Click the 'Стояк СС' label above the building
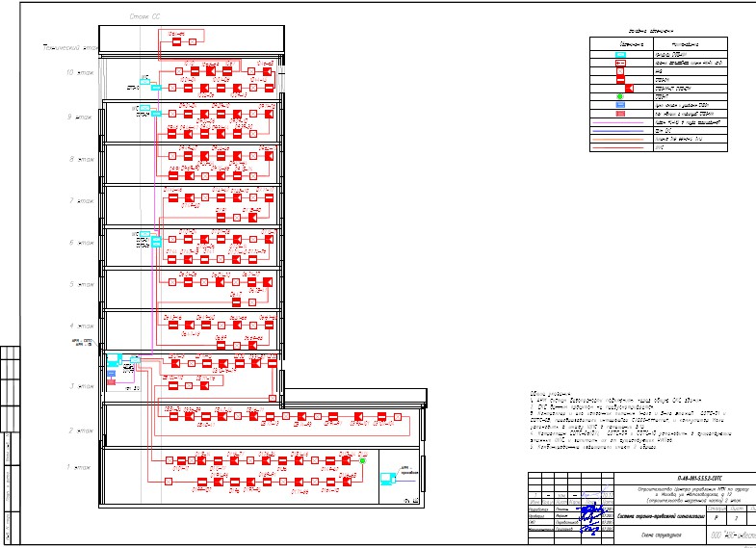The image size is (756, 548). coord(144,16)
